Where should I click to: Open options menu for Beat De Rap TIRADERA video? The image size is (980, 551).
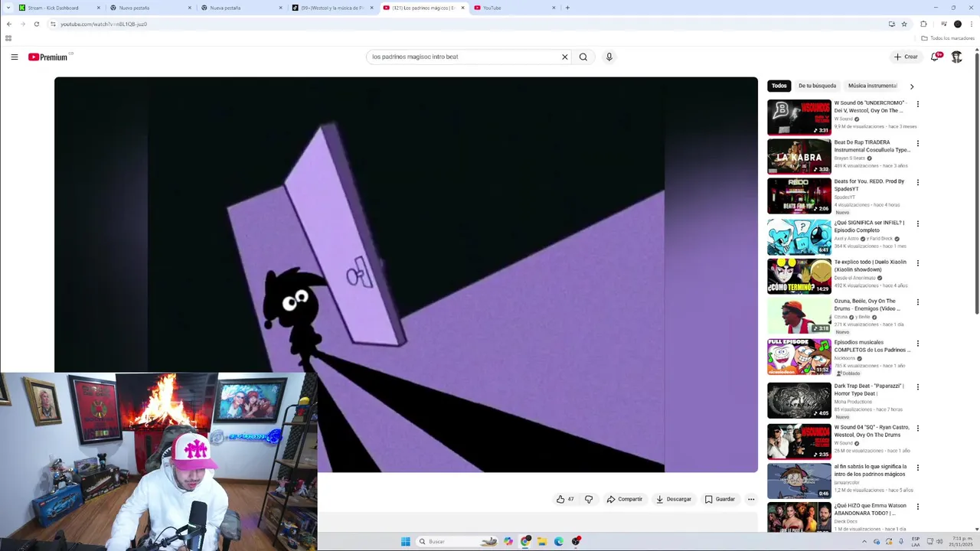pos(917,144)
